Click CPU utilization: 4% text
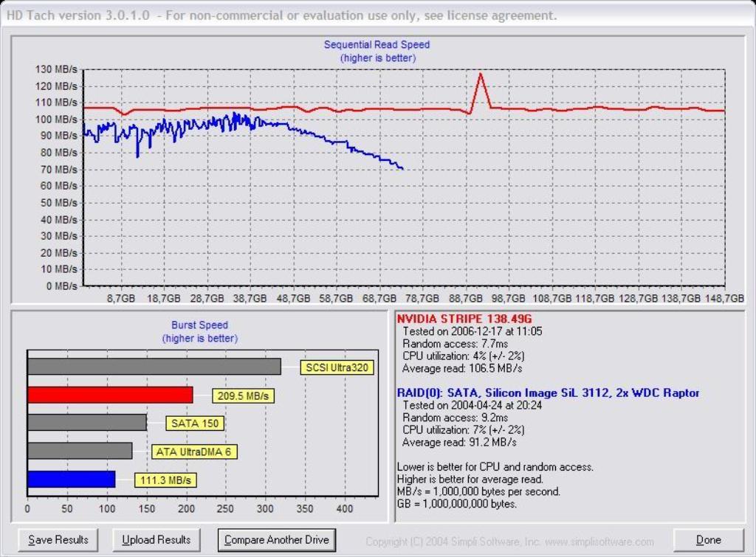 tap(464, 356)
